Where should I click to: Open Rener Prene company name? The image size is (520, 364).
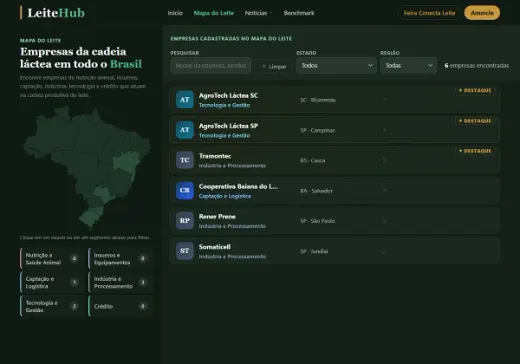click(x=217, y=217)
